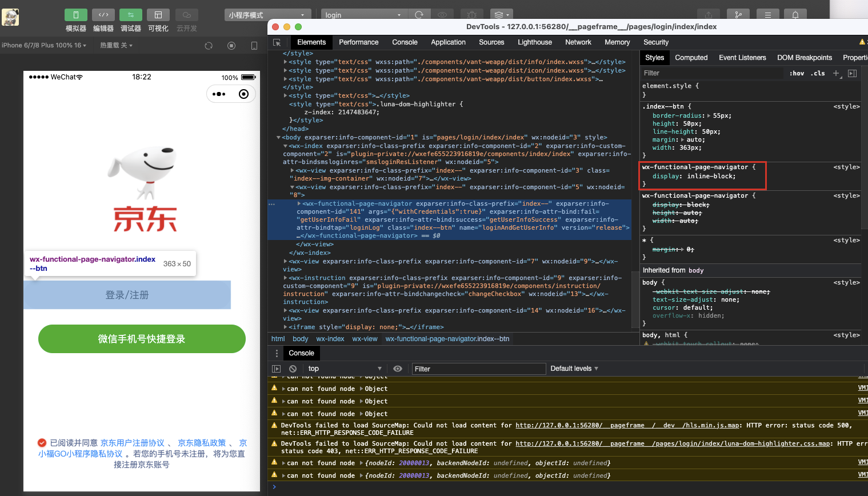The image size is (868, 496).
Task: Open the mini program capsule menu dots
Action: (219, 94)
